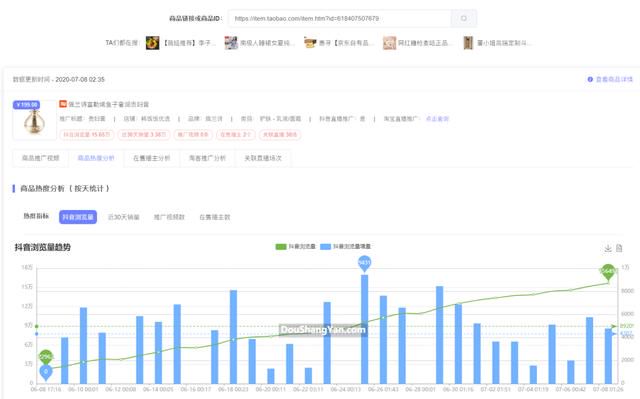Open the fifth recommended product (董小姐)
Viewport: 640px width, 399px height.
(x=497, y=43)
